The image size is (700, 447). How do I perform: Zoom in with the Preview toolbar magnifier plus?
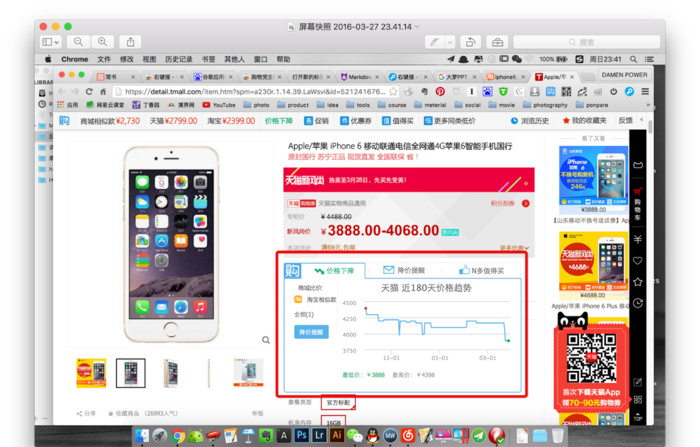(x=102, y=42)
